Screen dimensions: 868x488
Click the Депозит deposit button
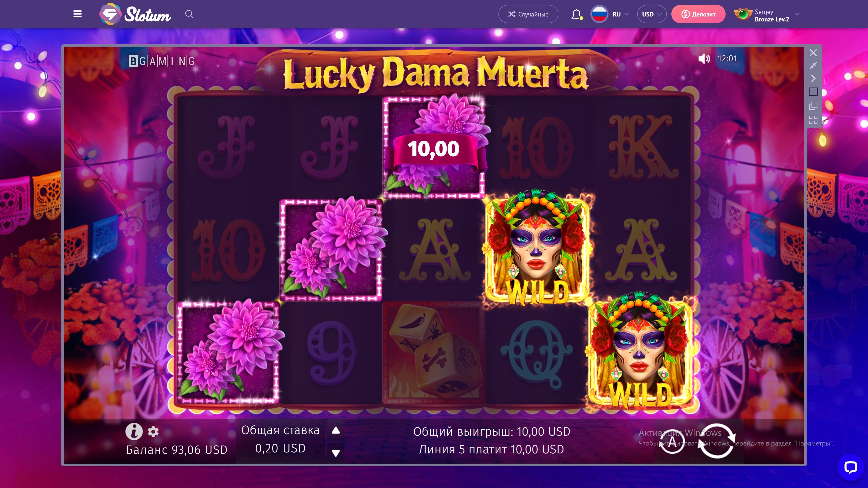point(698,14)
